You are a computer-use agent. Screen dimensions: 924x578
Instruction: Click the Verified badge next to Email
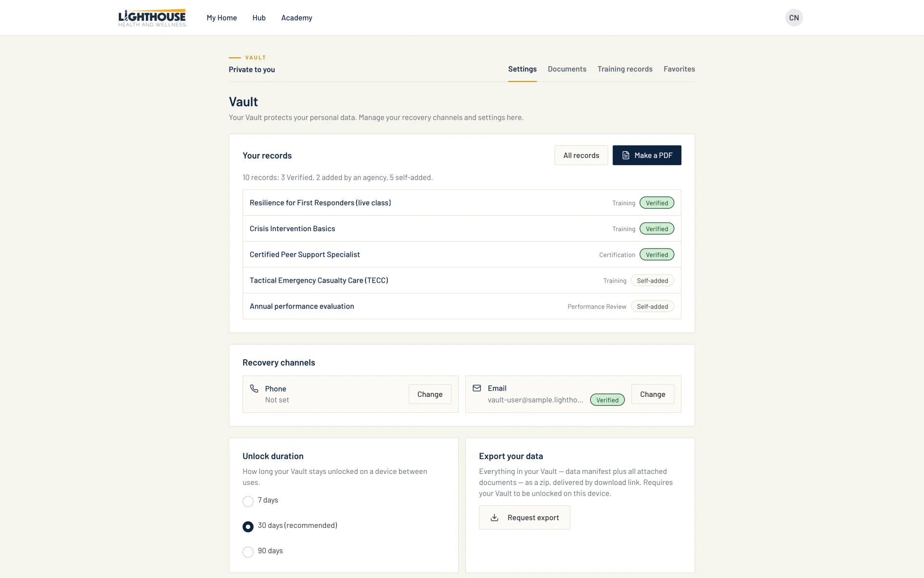click(x=607, y=400)
